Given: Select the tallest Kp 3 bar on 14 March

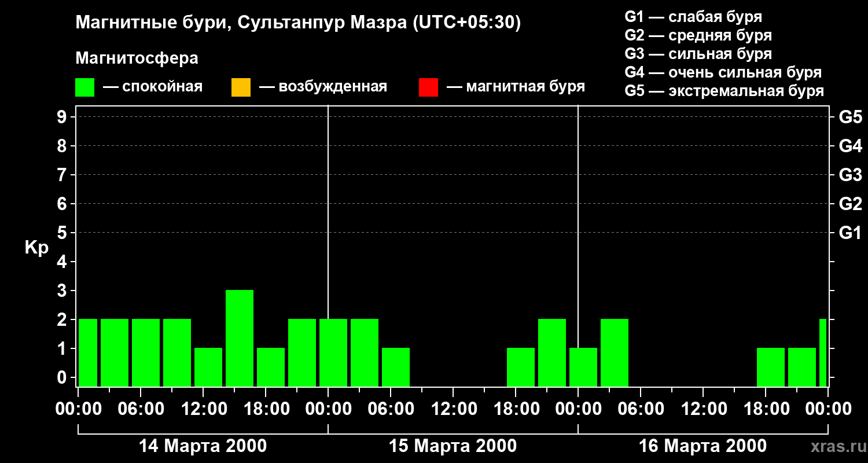Looking at the screenshot, I should (240, 338).
